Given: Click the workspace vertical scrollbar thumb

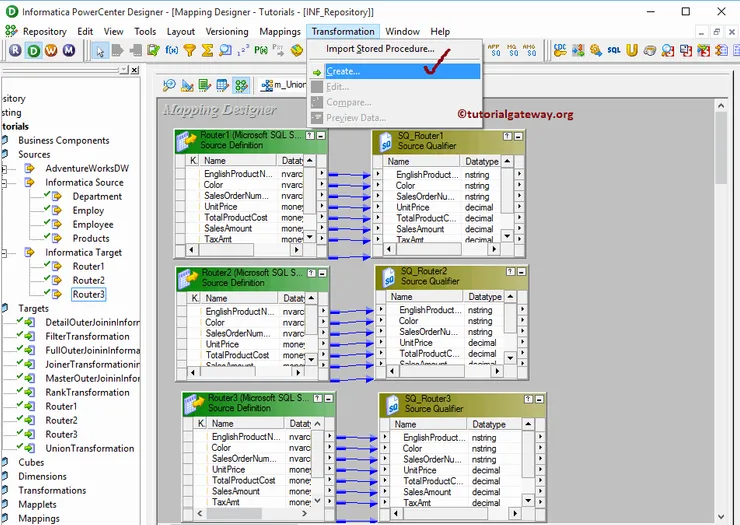Looking at the screenshot, I should tap(721, 148).
